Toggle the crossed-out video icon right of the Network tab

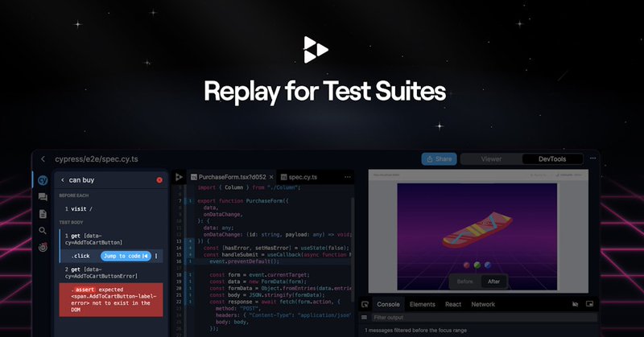tap(575, 304)
